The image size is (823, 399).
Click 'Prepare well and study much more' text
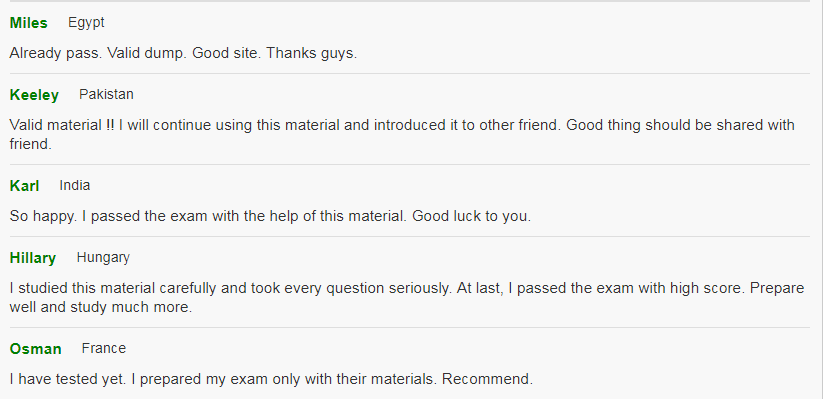click(407, 298)
